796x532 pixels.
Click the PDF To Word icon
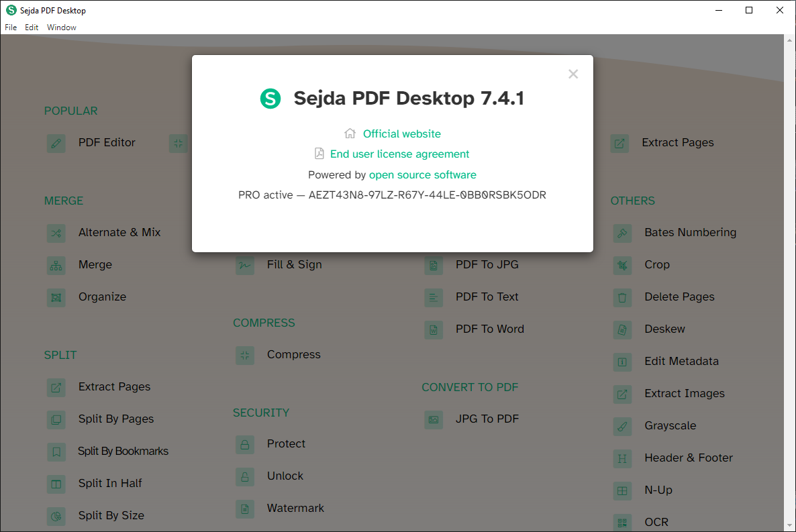(x=434, y=330)
